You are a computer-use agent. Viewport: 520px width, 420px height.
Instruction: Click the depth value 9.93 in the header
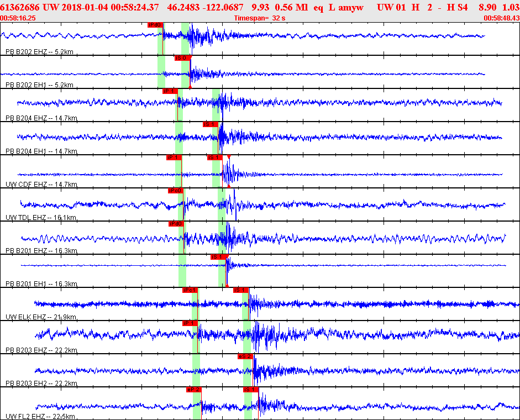pos(260,7)
